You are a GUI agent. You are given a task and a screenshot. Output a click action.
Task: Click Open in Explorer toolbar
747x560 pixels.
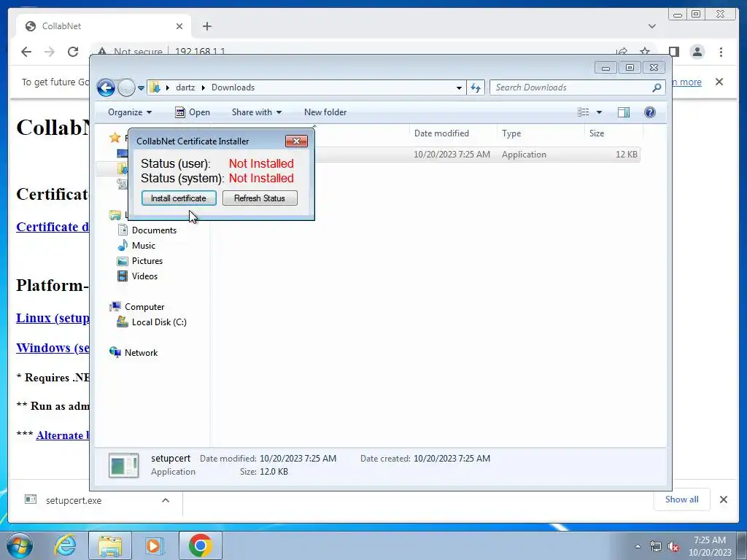[193, 112]
